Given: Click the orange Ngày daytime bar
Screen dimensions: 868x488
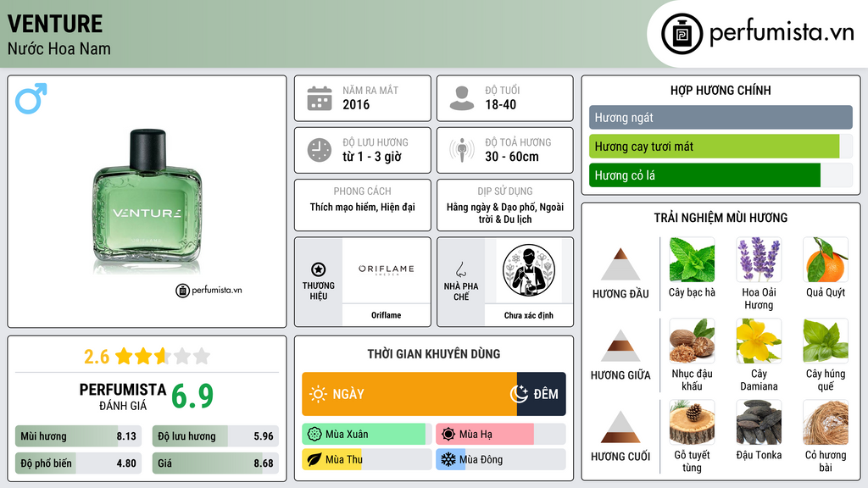Looking at the screenshot, I should click(x=409, y=394).
